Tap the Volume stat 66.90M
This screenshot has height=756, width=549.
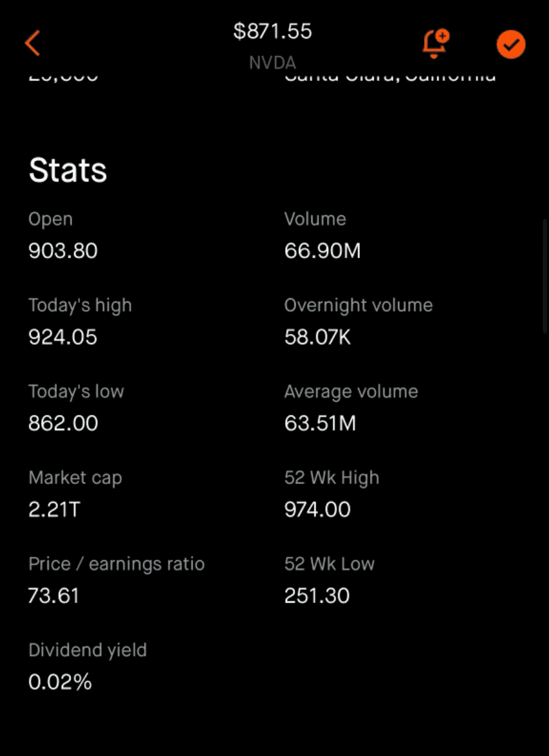click(323, 251)
